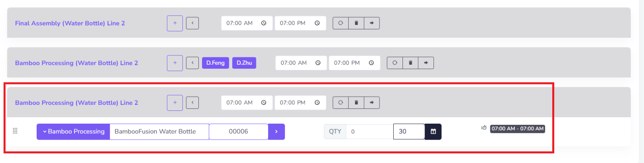
Task: Click the plus button on Final Assembly row
Action: point(175,23)
